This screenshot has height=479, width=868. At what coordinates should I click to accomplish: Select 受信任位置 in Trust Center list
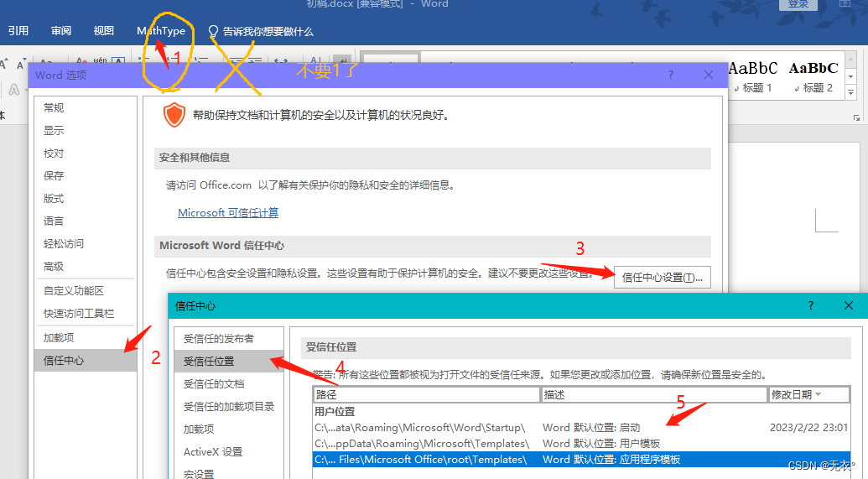click(x=229, y=362)
